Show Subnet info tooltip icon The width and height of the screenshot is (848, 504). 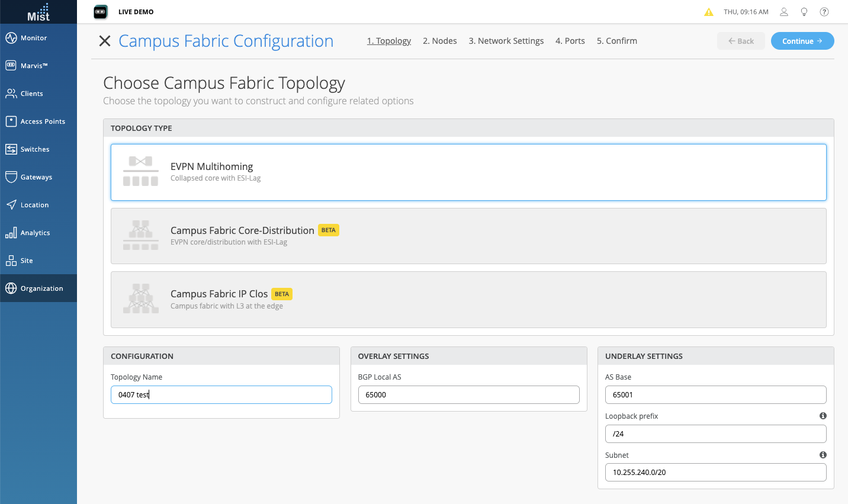[823, 455]
